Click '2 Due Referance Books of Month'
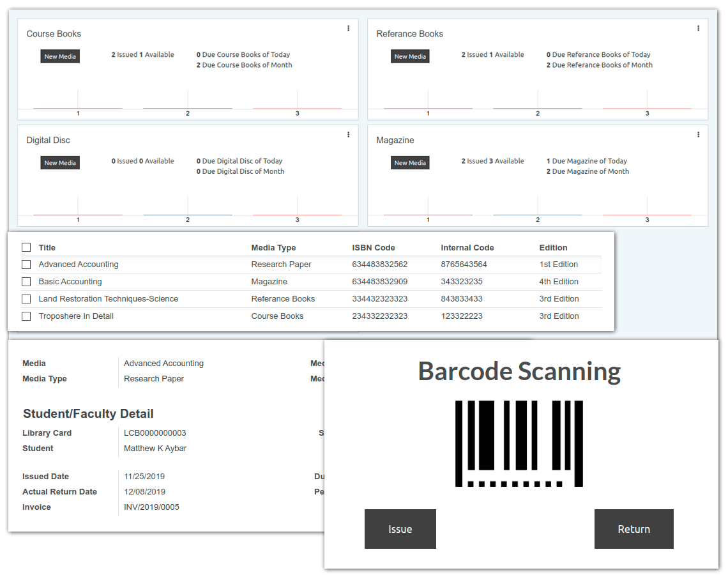This screenshot has width=728, height=575. click(600, 65)
